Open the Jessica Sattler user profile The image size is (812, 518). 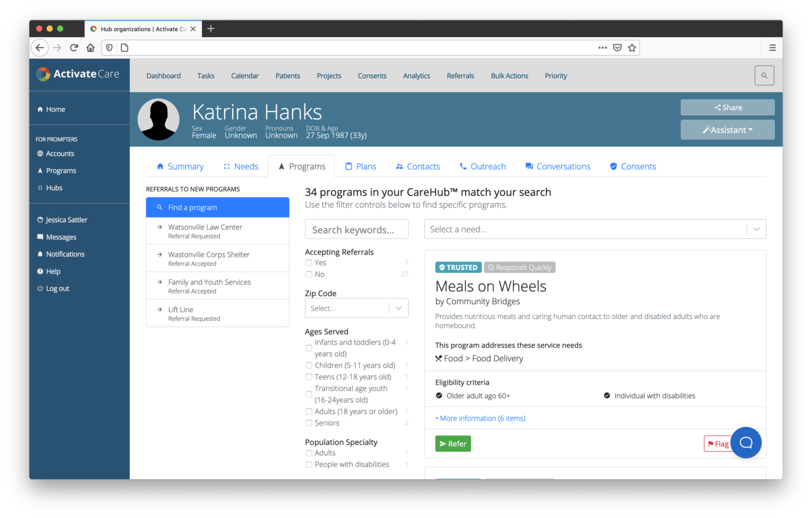click(62, 220)
